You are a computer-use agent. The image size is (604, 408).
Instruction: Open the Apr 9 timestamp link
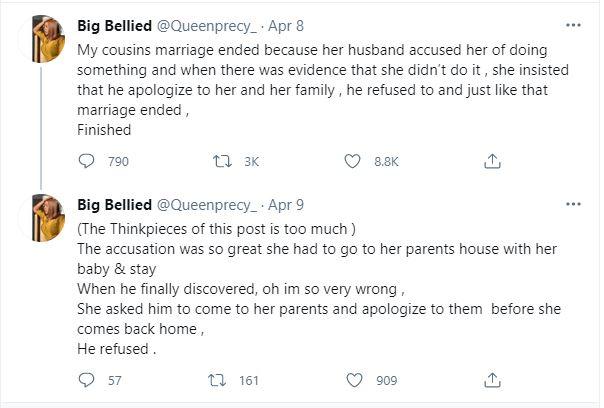[x=286, y=204]
